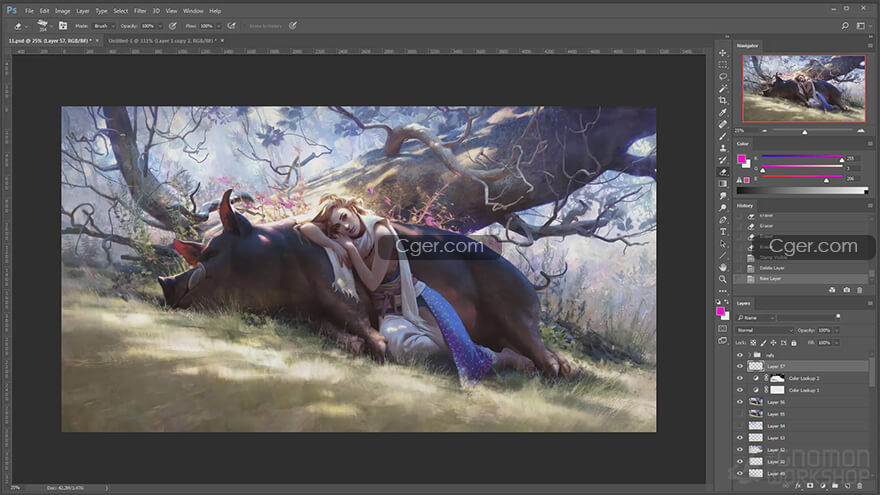This screenshot has height=495, width=880.
Task: Delete layer with the Layers panel trash icon
Action: [859, 485]
